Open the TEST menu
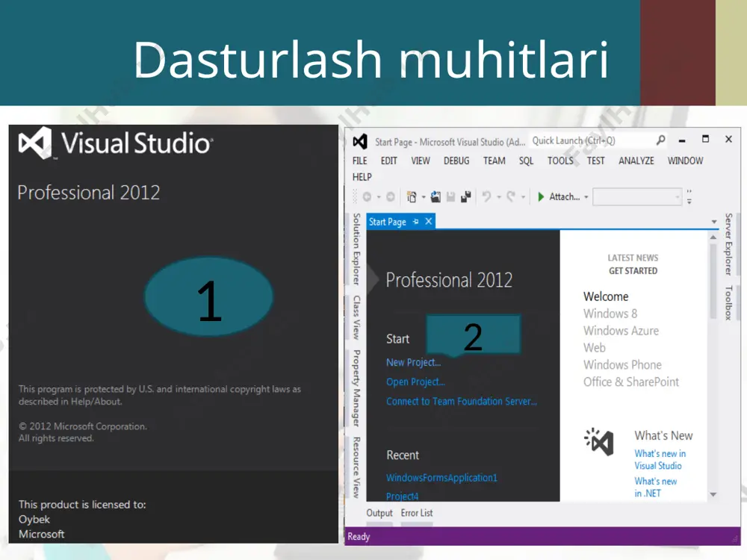The image size is (747, 560). point(595,161)
